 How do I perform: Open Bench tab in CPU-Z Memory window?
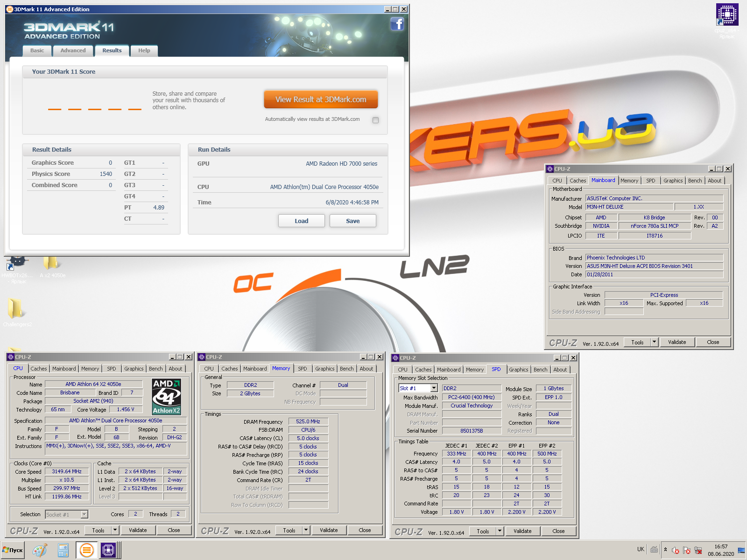pos(346,369)
